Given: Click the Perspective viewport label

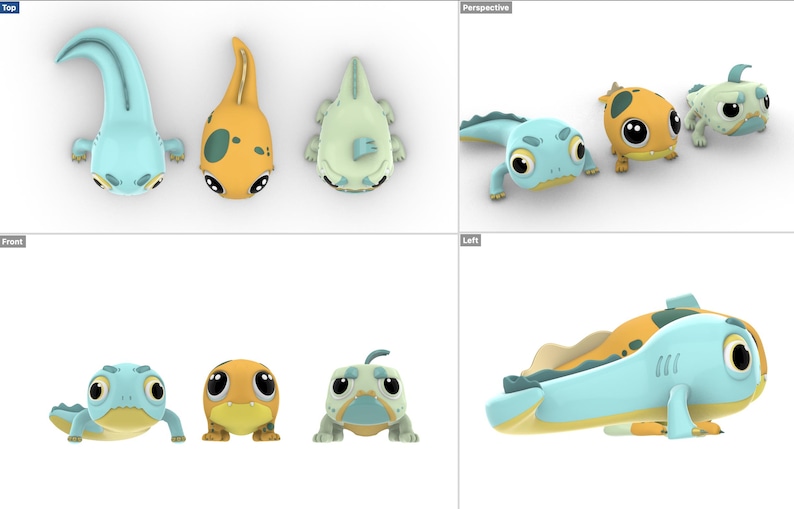Looking at the screenshot, I should (486, 8).
